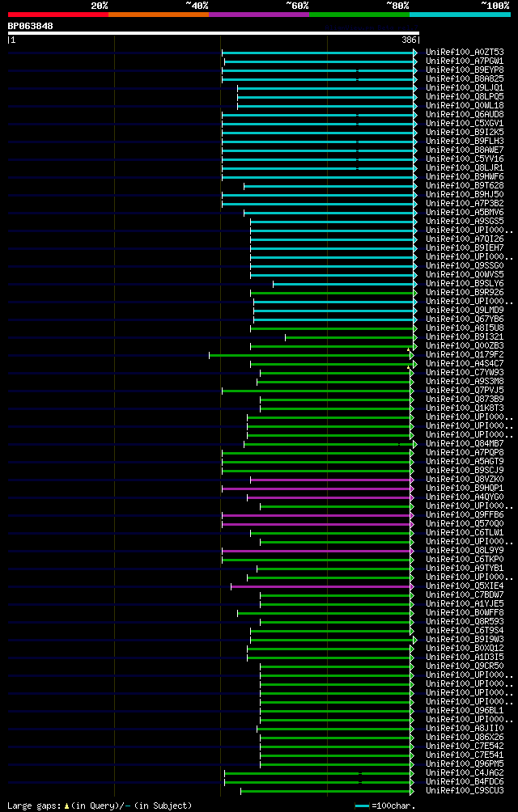Viewport: 518px width, 812px height.
Task: Open hit UniRef100_A7PGW1
Action: coord(465,61)
